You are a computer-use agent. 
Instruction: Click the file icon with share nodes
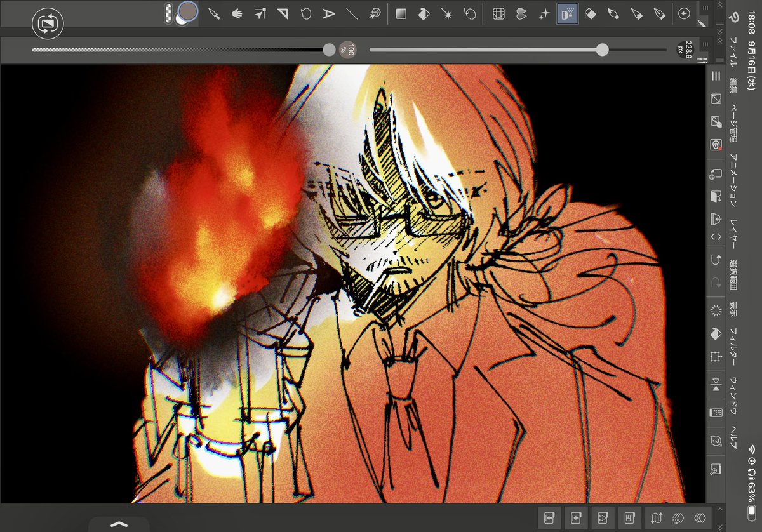[603, 517]
